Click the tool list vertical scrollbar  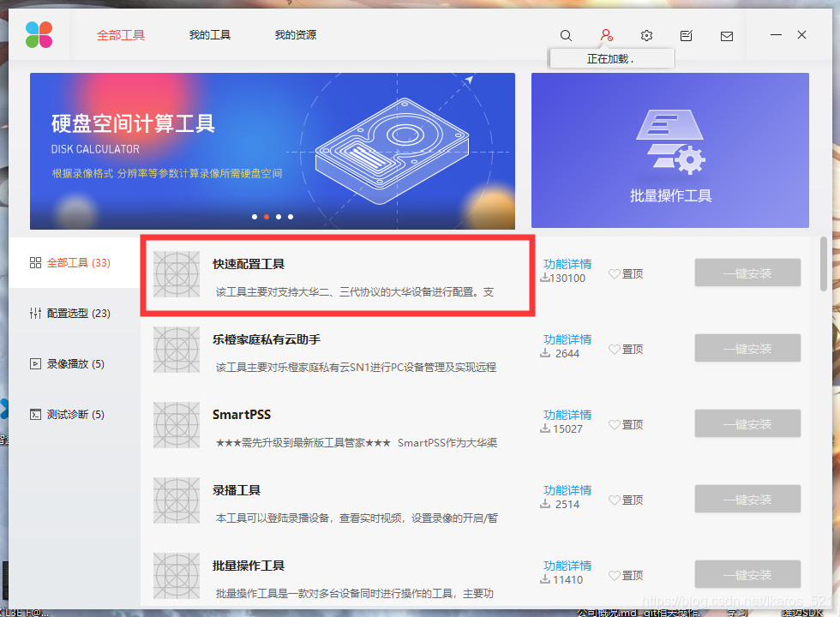coord(824,264)
